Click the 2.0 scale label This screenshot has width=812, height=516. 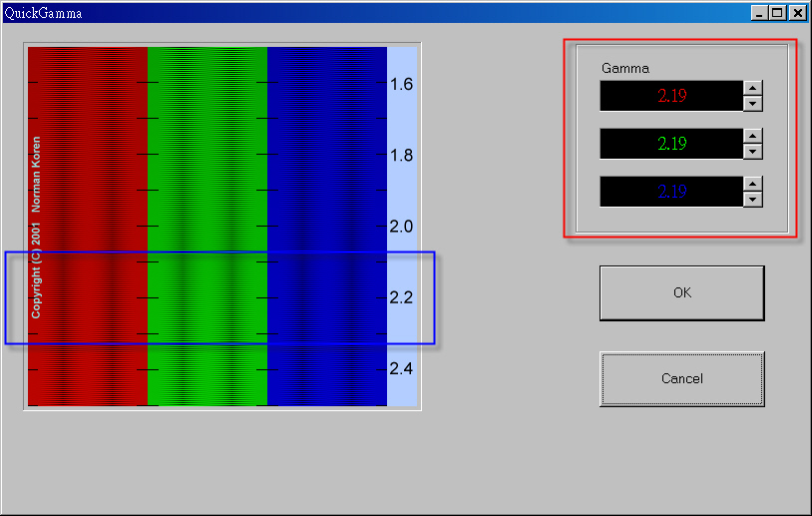click(401, 227)
